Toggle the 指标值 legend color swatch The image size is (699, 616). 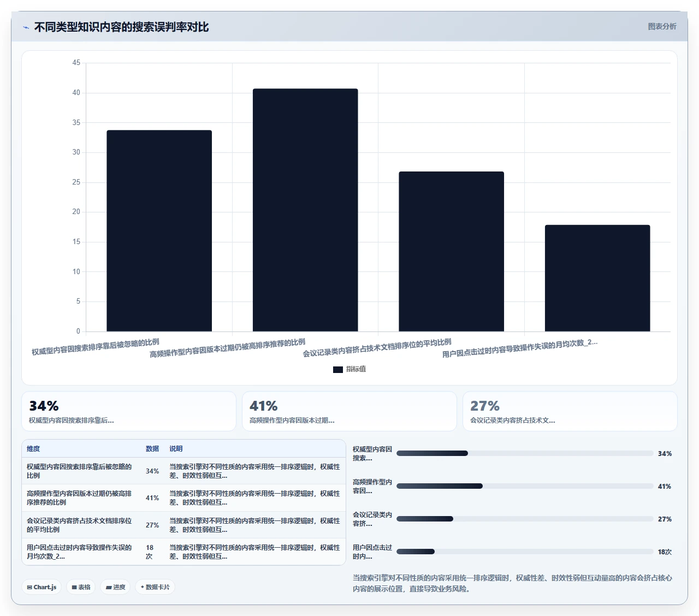[x=338, y=370]
